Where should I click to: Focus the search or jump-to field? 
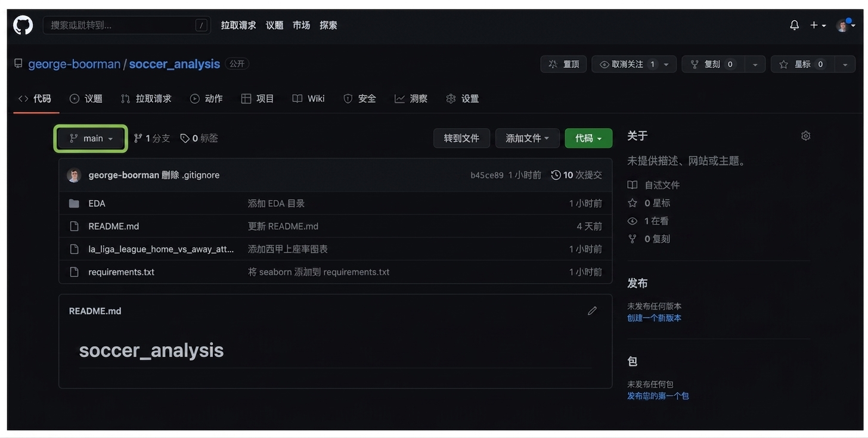tap(126, 25)
